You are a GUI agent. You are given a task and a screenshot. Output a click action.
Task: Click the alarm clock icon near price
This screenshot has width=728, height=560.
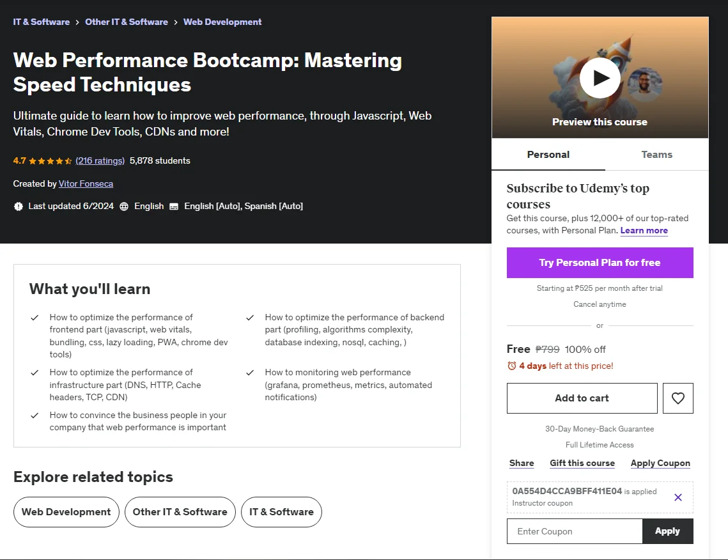[x=511, y=366]
